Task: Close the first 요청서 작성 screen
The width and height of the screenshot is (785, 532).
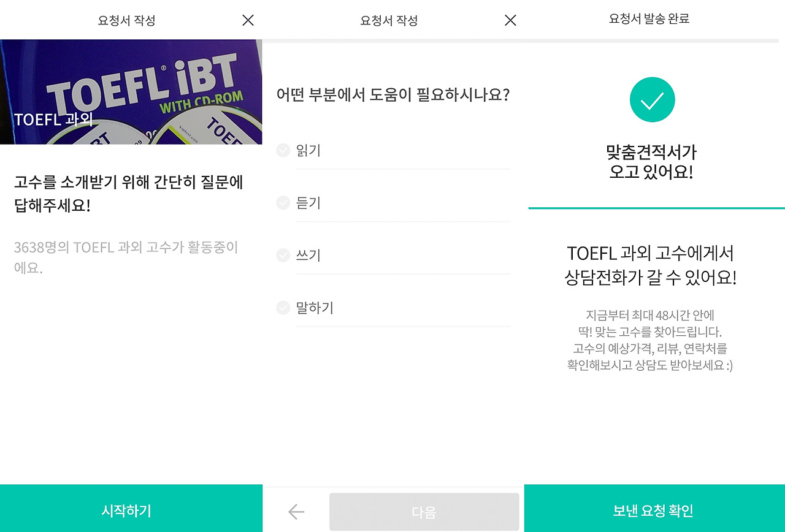Action: coord(247,20)
